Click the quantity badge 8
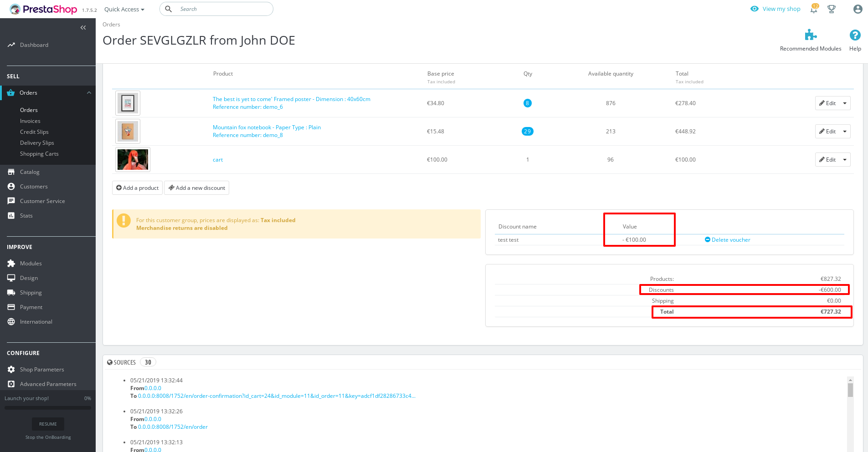The height and width of the screenshot is (452, 868). click(x=527, y=103)
